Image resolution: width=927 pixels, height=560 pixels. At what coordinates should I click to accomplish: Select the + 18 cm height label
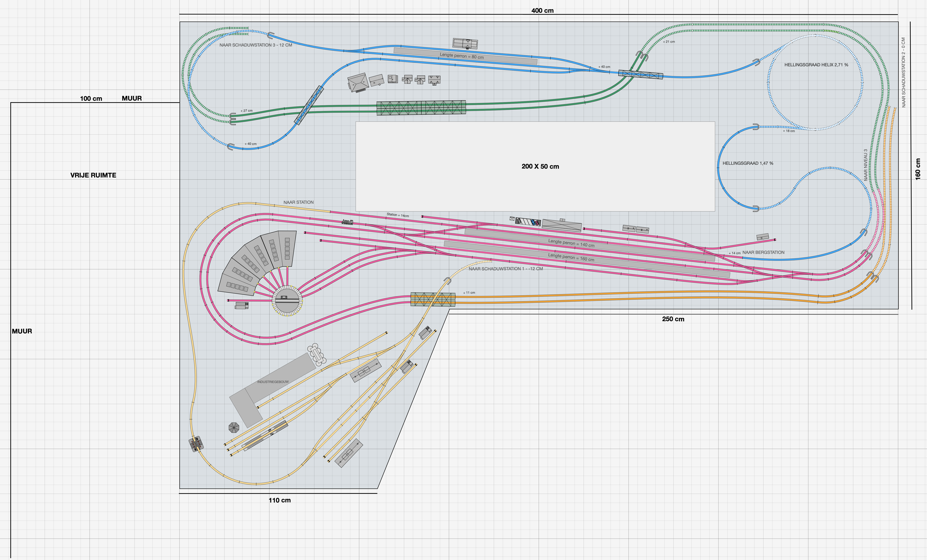789,131
